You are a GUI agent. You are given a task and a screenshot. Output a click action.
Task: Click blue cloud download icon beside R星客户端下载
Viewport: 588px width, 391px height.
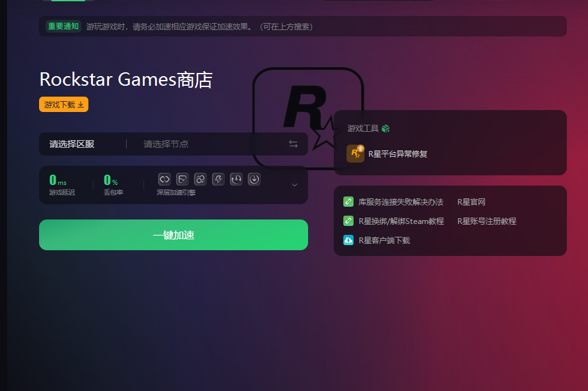click(348, 240)
